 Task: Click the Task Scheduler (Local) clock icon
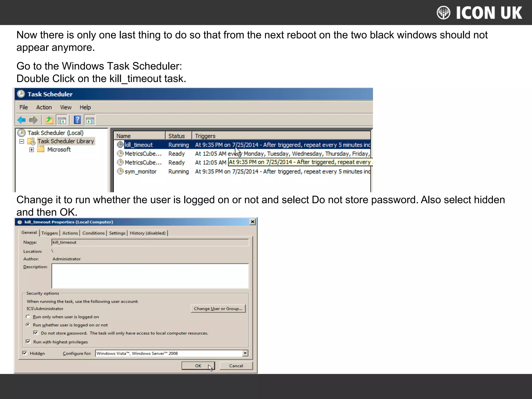point(21,133)
